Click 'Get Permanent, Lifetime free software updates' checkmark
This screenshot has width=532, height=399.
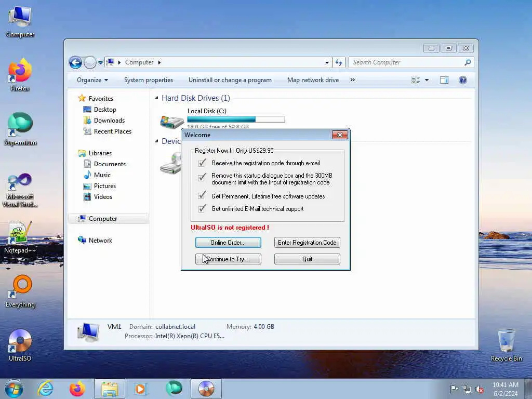pyautogui.click(x=202, y=195)
